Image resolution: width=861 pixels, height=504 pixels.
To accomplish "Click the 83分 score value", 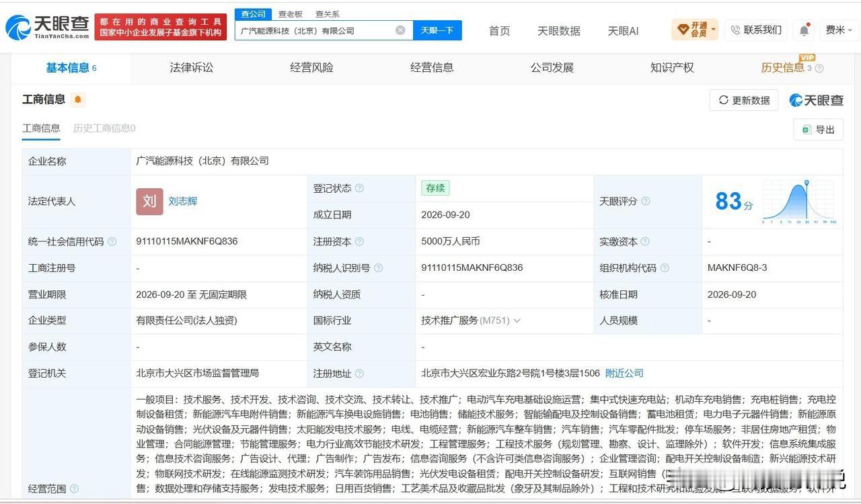I will [734, 201].
